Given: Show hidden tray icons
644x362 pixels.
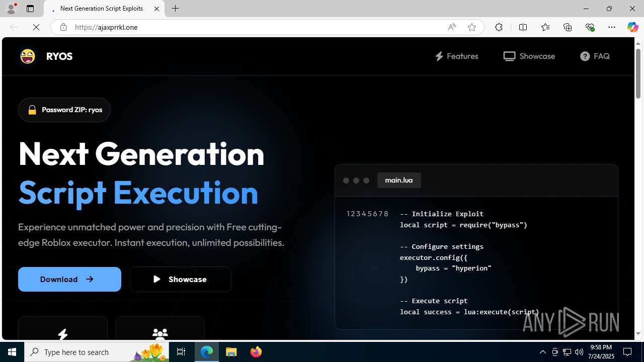Looking at the screenshot, I should pyautogui.click(x=542, y=352).
